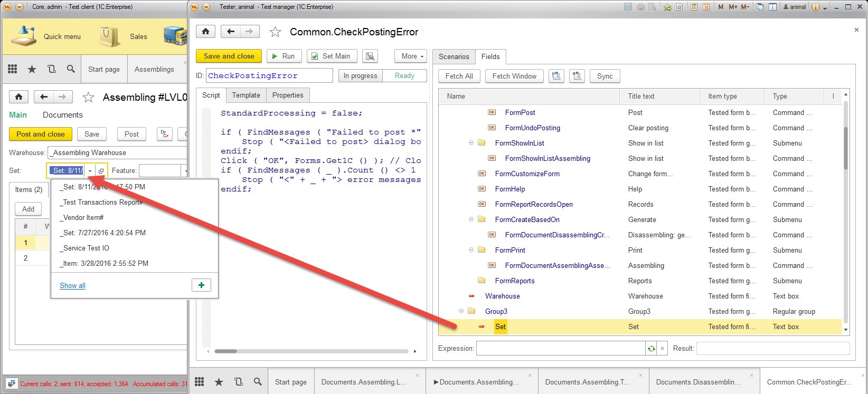Image resolution: width=868 pixels, height=394 pixels.
Task: Select the Script tab
Action: click(211, 95)
